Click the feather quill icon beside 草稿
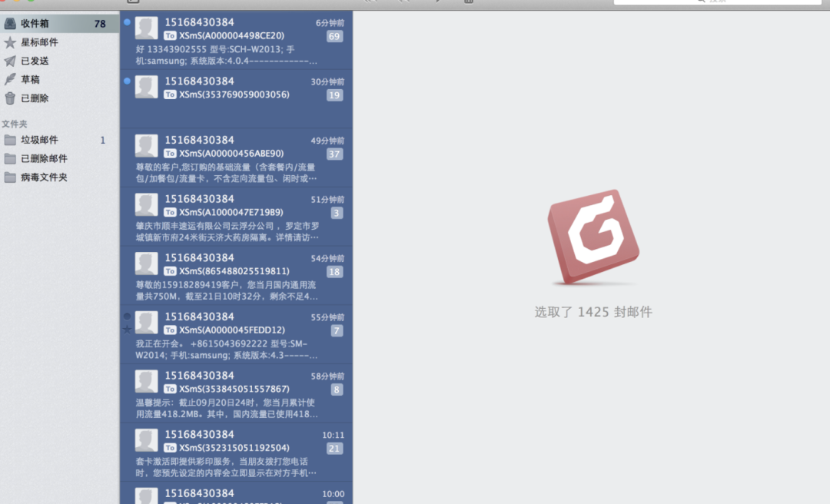The image size is (830, 504). [10, 79]
